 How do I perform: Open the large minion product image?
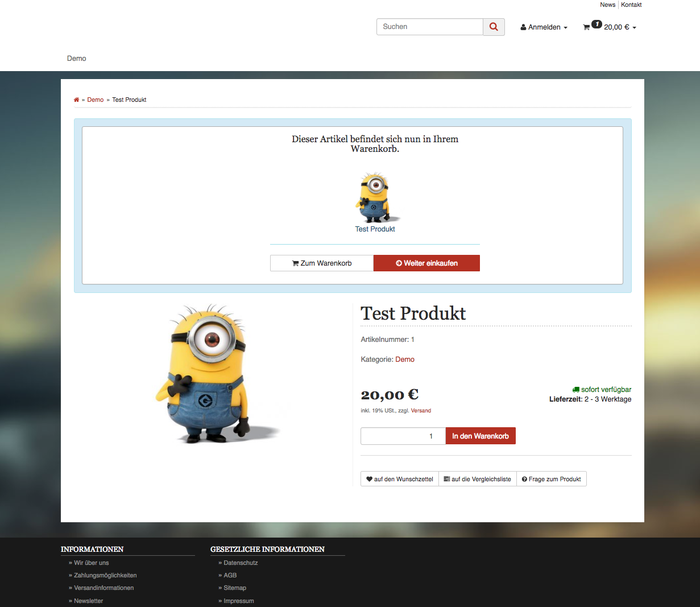pyautogui.click(x=213, y=374)
